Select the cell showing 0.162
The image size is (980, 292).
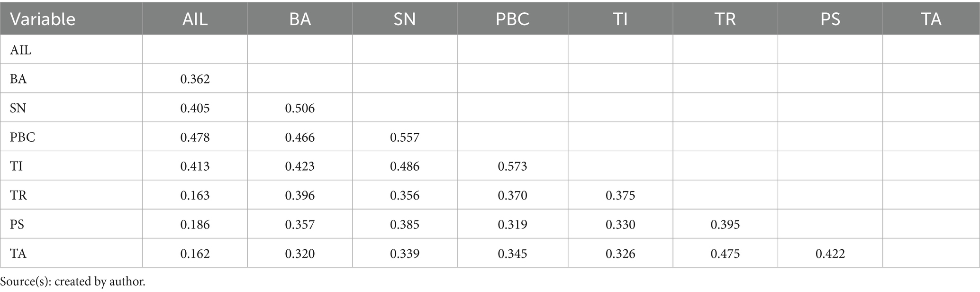pos(195,254)
